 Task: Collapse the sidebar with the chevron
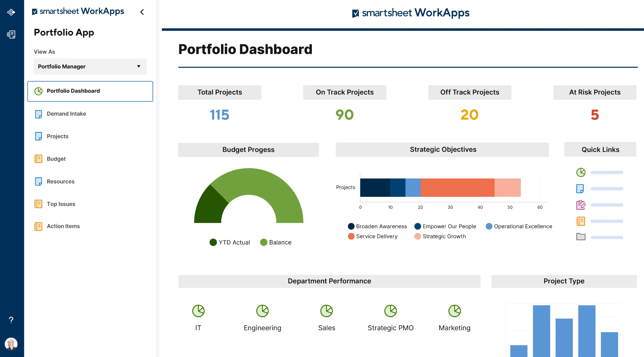click(142, 12)
